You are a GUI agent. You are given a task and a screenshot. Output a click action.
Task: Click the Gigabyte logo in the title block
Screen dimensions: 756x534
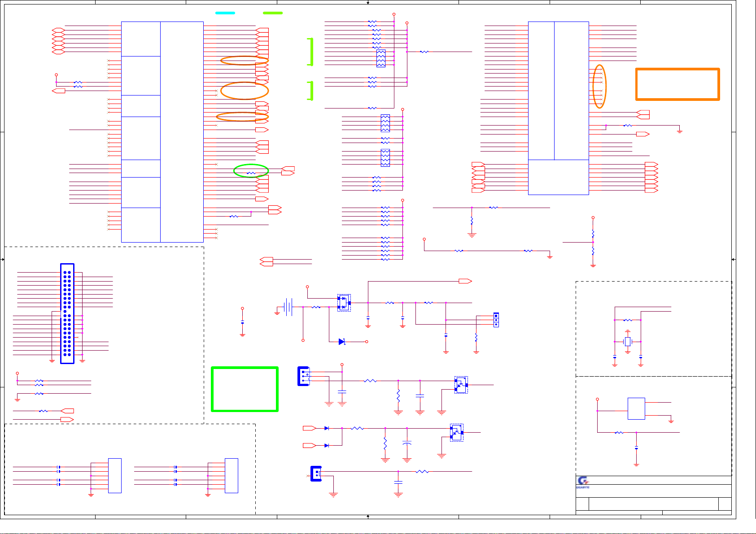point(583,482)
